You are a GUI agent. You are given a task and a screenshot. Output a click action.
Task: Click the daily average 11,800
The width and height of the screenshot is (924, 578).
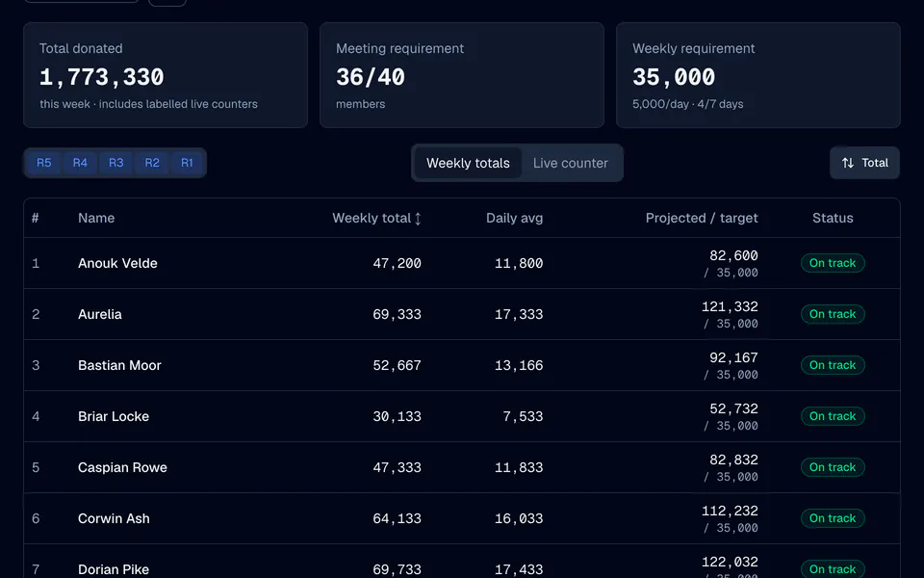click(x=519, y=263)
